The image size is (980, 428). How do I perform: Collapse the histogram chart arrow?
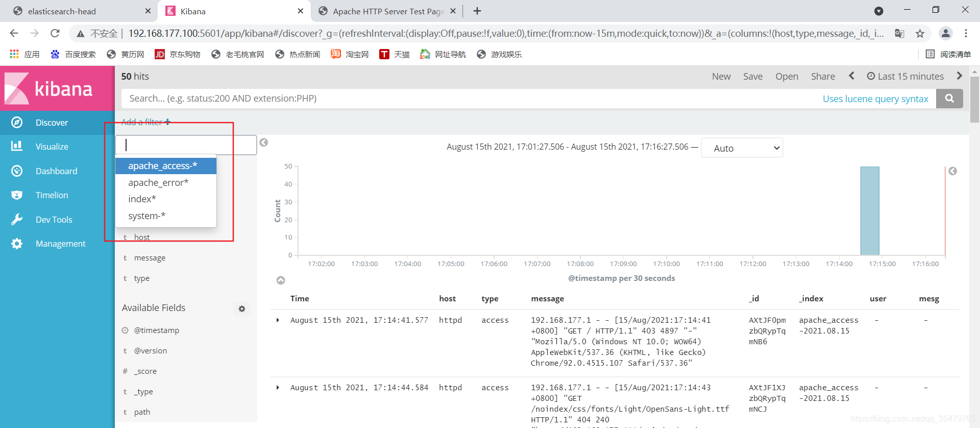pyautogui.click(x=281, y=280)
